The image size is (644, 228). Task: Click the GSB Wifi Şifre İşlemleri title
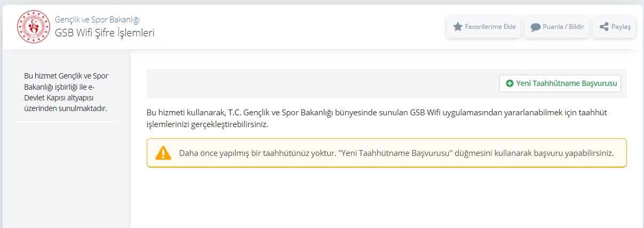[105, 33]
